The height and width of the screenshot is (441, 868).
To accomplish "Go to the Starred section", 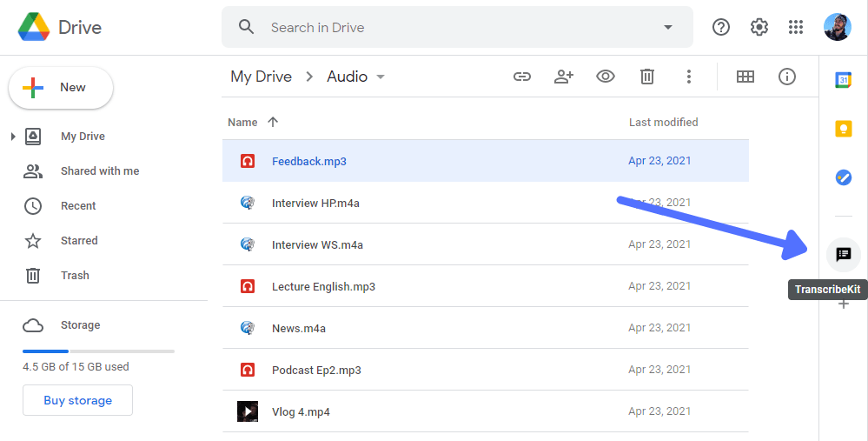I will [79, 241].
